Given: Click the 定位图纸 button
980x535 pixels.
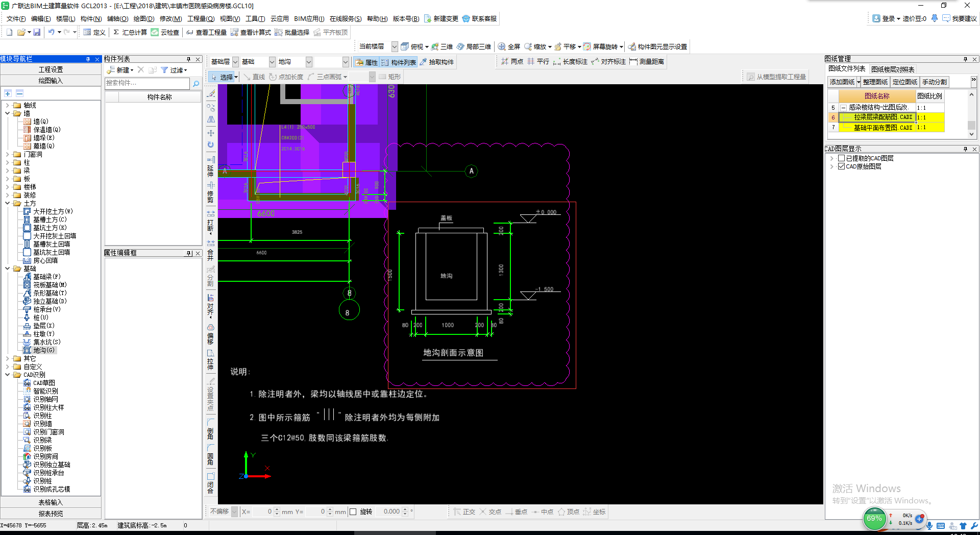Looking at the screenshot, I should point(905,82).
